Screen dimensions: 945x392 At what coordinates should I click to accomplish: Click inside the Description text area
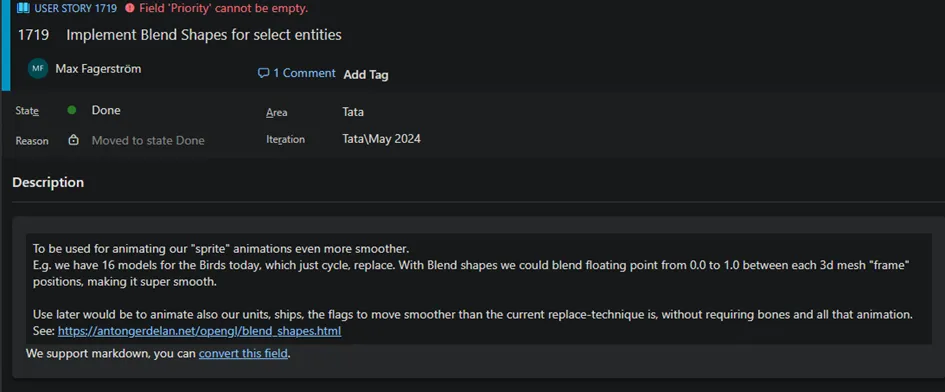(x=479, y=289)
